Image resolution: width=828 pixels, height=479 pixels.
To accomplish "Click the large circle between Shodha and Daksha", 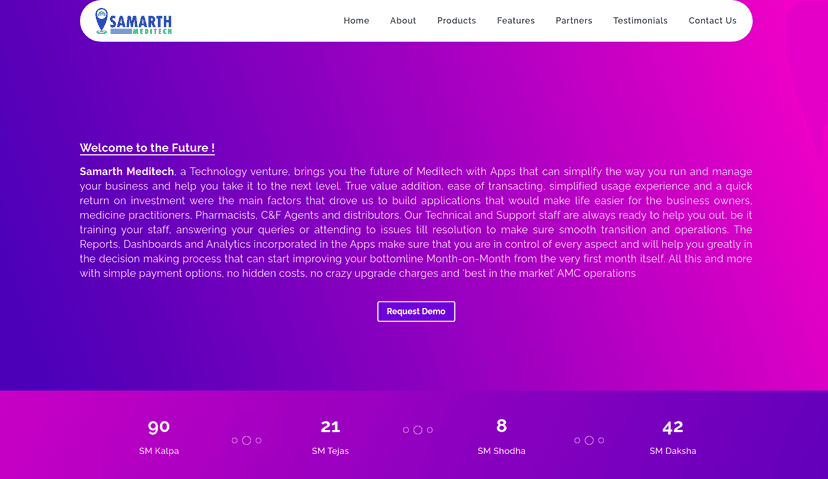I will tap(589, 440).
